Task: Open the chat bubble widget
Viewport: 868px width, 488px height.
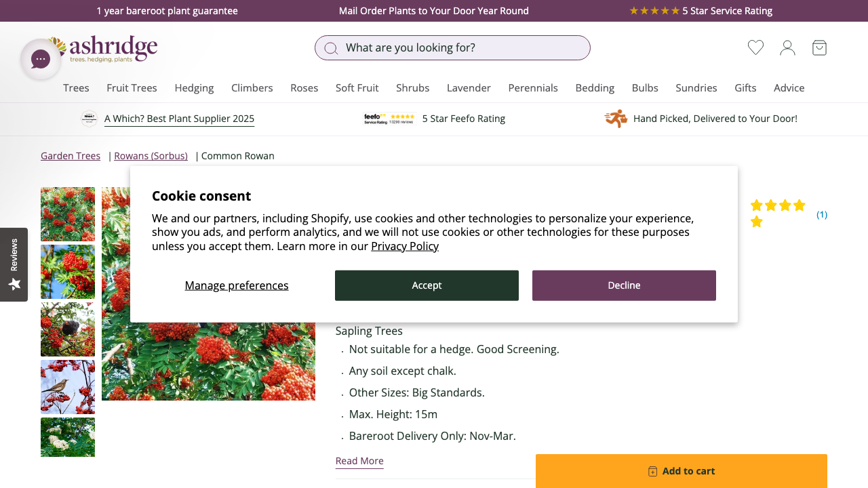Action: tap(41, 58)
